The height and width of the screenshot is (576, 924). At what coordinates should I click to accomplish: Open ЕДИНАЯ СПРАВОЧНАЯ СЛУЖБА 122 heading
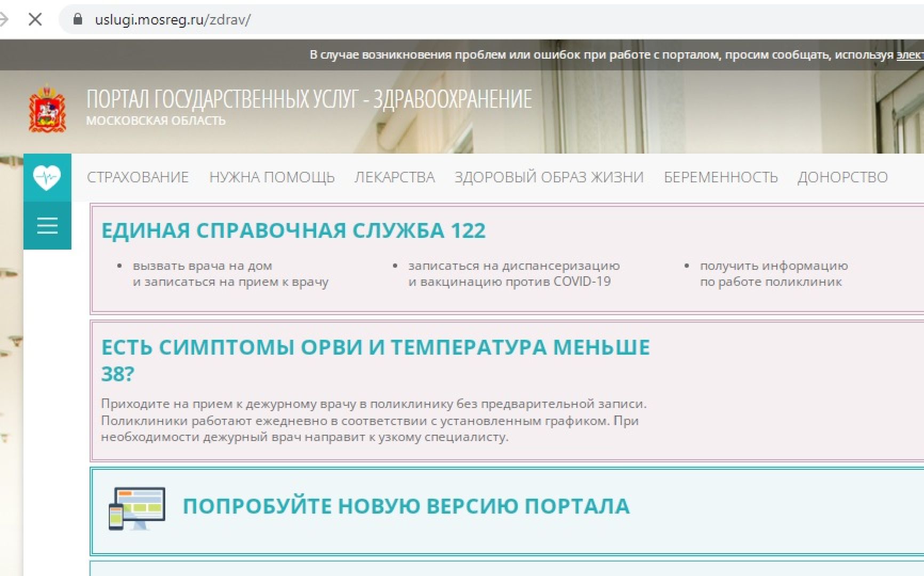(x=294, y=230)
